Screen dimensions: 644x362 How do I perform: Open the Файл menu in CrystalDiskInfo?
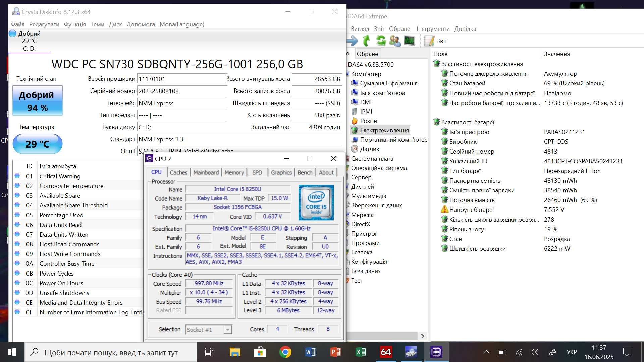[x=17, y=24]
